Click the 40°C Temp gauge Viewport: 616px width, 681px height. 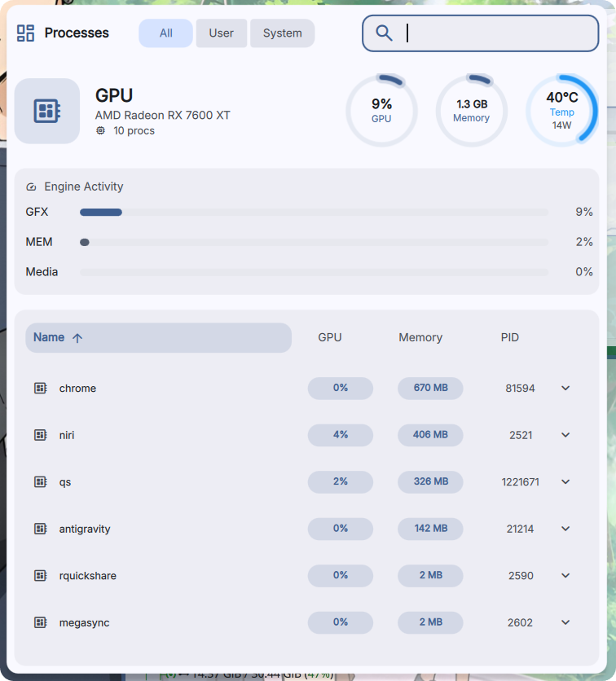(561, 111)
